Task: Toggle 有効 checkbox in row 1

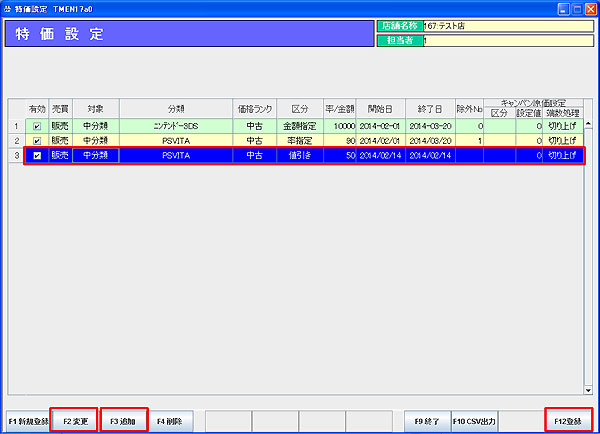Action: pos(37,127)
